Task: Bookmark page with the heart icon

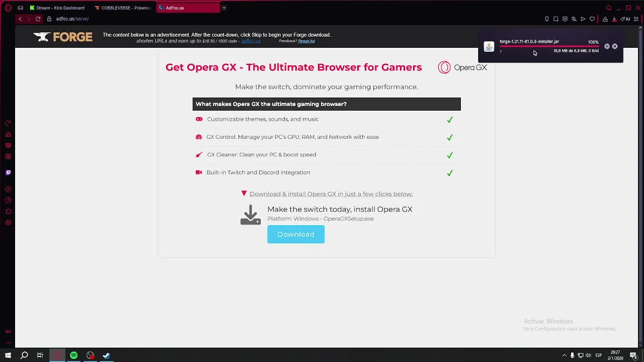Action: pos(592,19)
